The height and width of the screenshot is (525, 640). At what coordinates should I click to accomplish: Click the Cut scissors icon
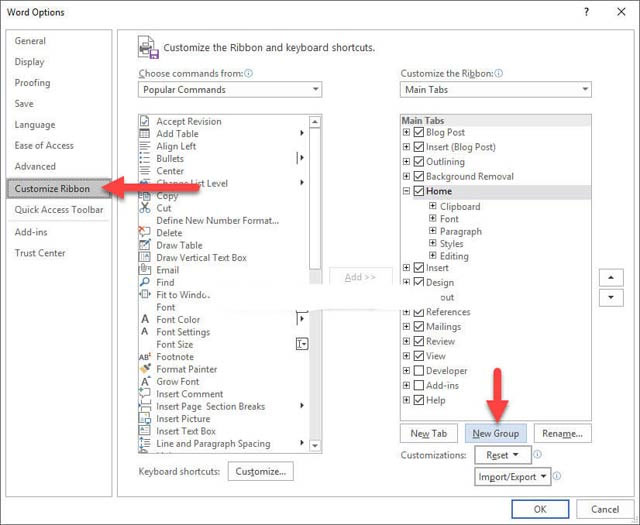click(144, 208)
